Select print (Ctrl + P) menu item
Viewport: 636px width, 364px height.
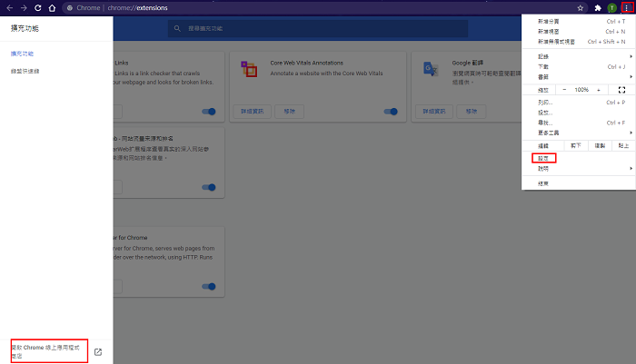(x=579, y=103)
